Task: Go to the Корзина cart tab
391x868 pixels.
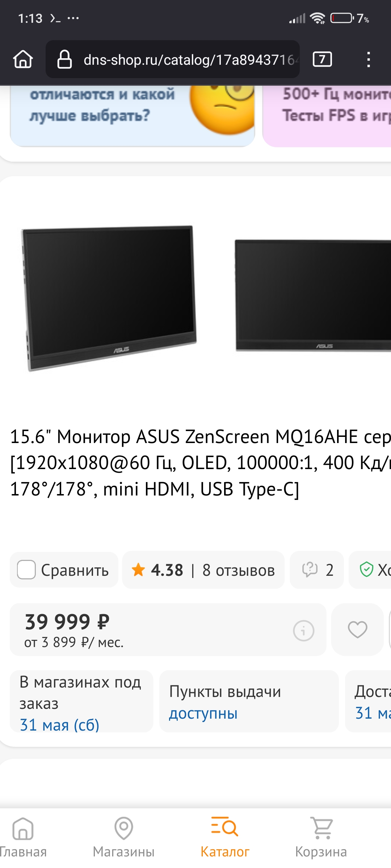Action: point(321,838)
